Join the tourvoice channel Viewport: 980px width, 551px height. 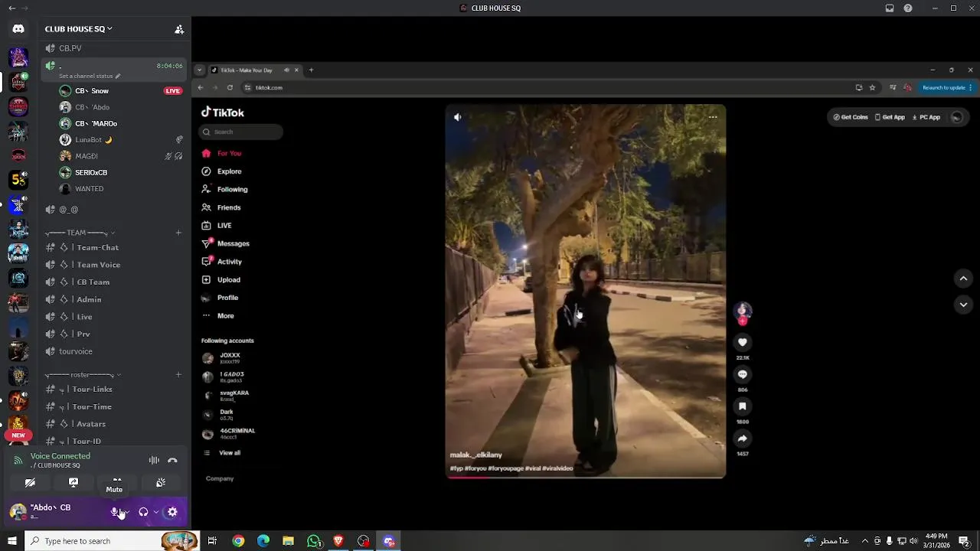coord(113,351)
